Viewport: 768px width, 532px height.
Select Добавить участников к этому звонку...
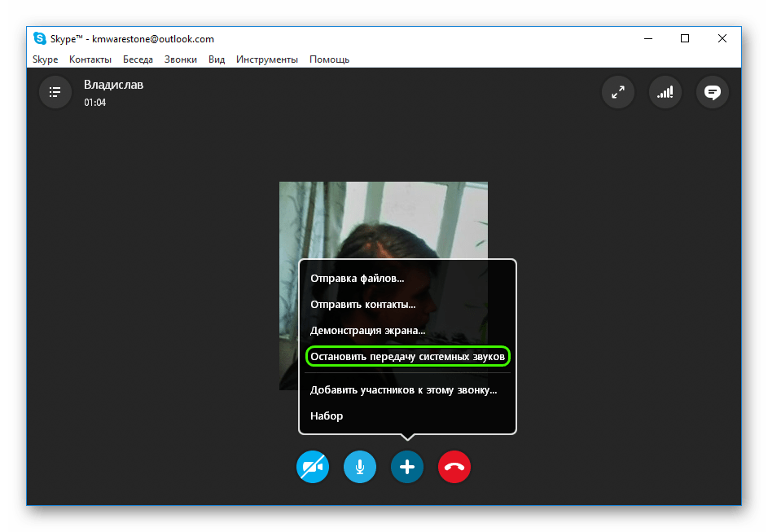point(403,390)
